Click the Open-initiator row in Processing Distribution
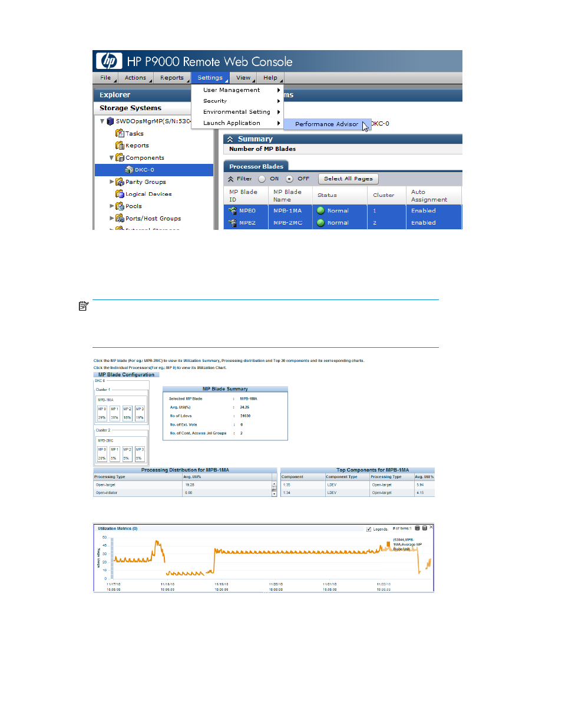The width and height of the screenshot is (562, 728). 183,493
